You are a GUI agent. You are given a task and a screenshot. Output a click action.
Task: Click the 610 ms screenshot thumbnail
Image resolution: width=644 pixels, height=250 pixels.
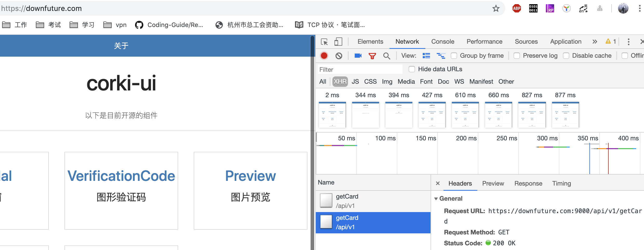pos(465,115)
